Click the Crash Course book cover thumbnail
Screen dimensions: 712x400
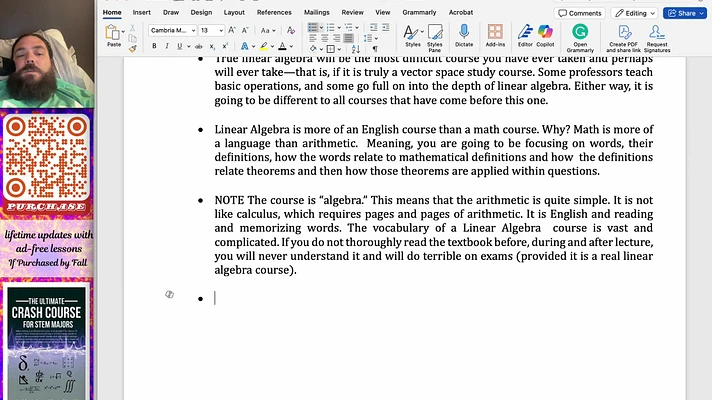coord(46,343)
